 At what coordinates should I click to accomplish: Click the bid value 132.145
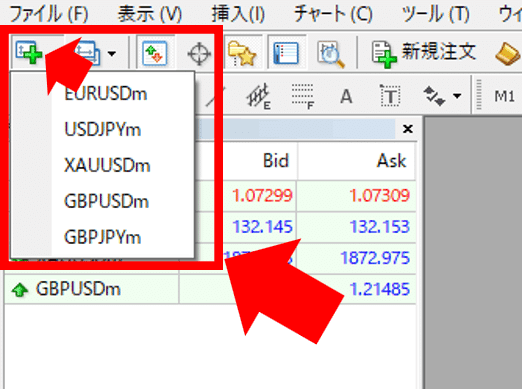[x=262, y=227]
